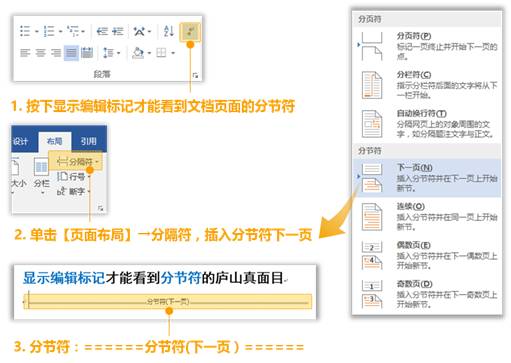Screen dimensions: 511x363
Task: Decrease indent in paragraph group
Action: [x=102, y=31]
